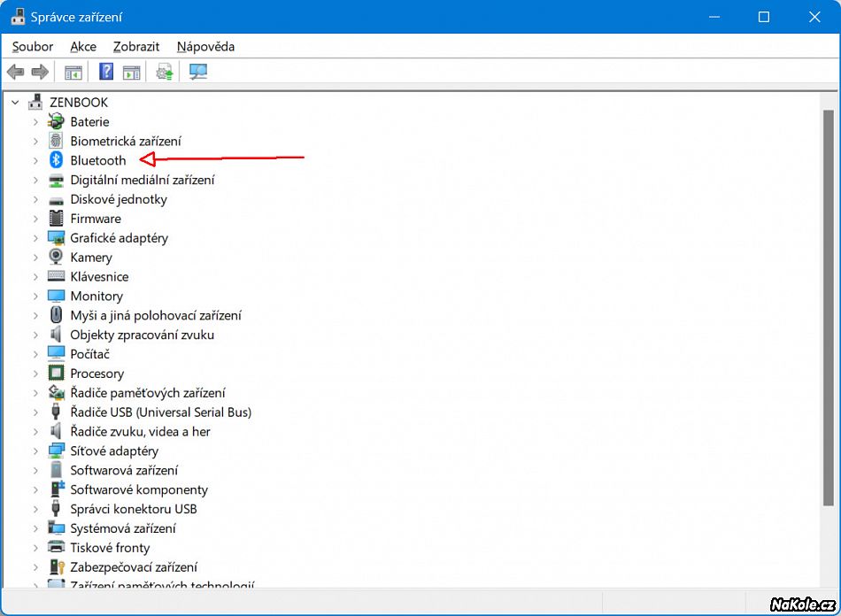
Task: Select the Procesory tree item
Action: [x=96, y=373]
